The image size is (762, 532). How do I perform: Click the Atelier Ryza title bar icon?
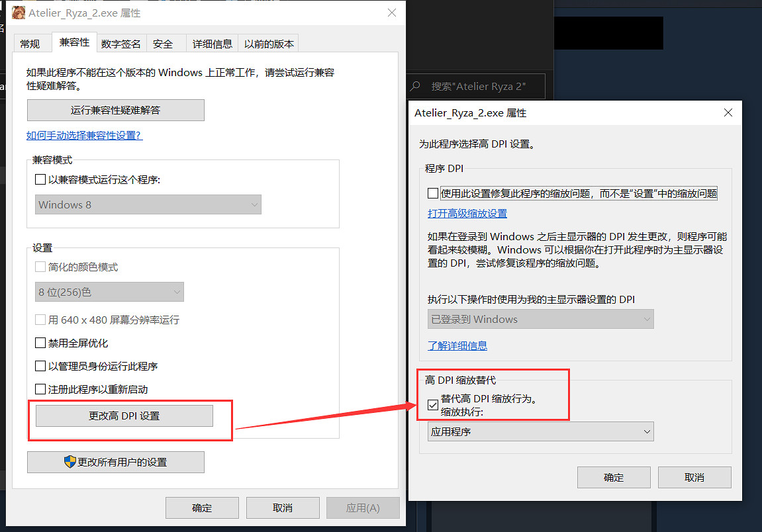pos(19,13)
